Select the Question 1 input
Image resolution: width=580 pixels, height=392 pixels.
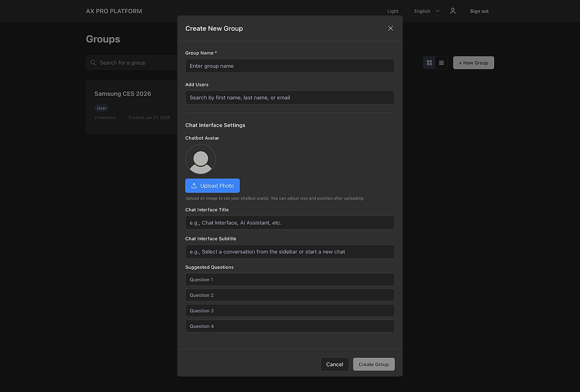(290, 280)
